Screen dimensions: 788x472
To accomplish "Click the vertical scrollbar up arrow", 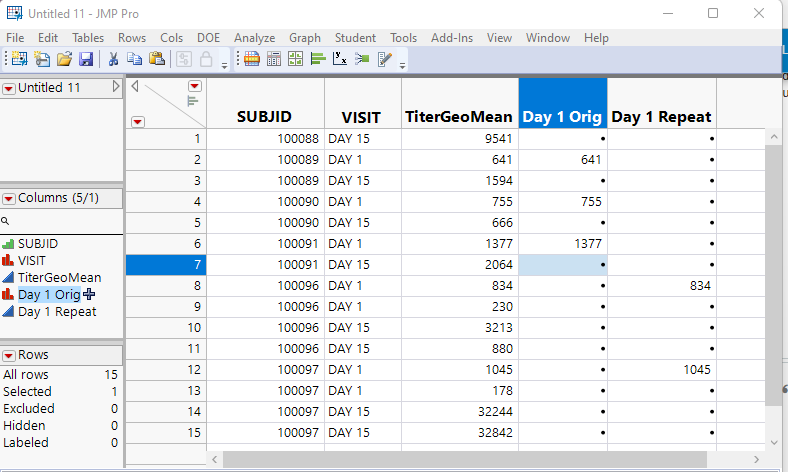I will click(774, 137).
